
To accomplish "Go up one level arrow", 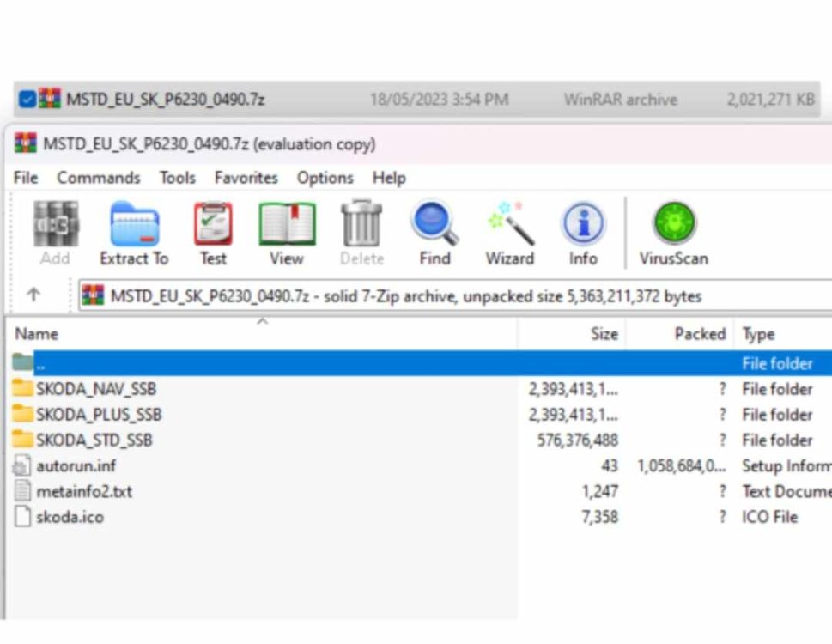I will (33, 295).
